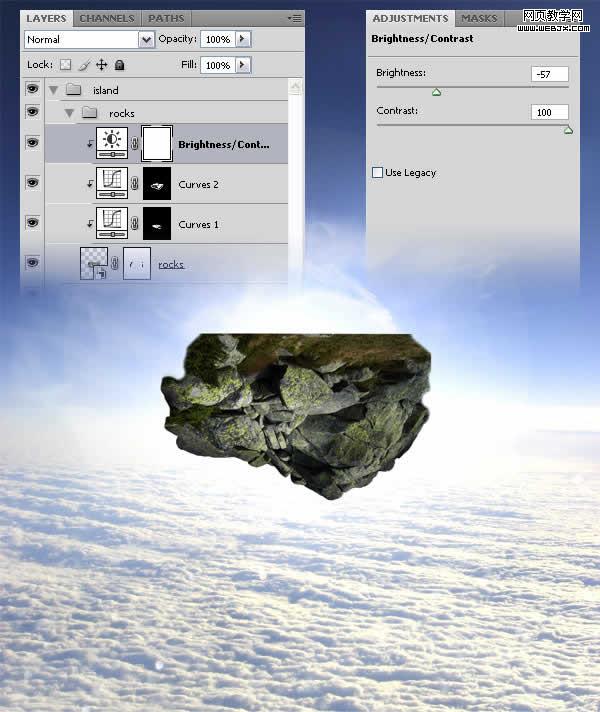
Task: Enable the Use Legacy checkbox
Action: click(x=377, y=173)
